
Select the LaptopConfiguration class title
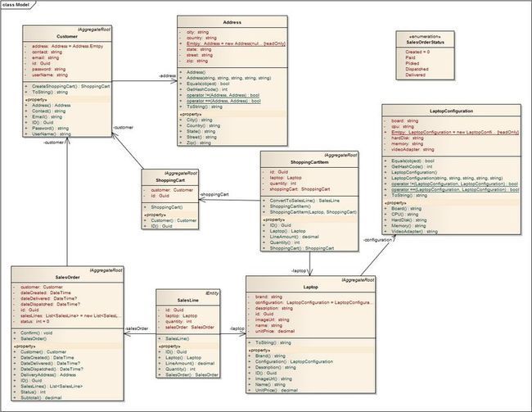tap(451, 111)
